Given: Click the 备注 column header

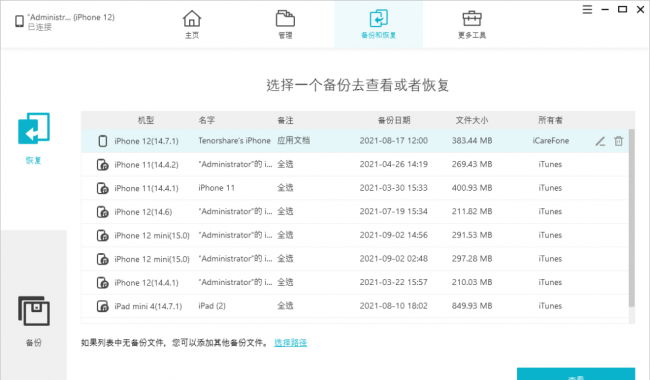Looking at the screenshot, I should [x=285, y=120].
